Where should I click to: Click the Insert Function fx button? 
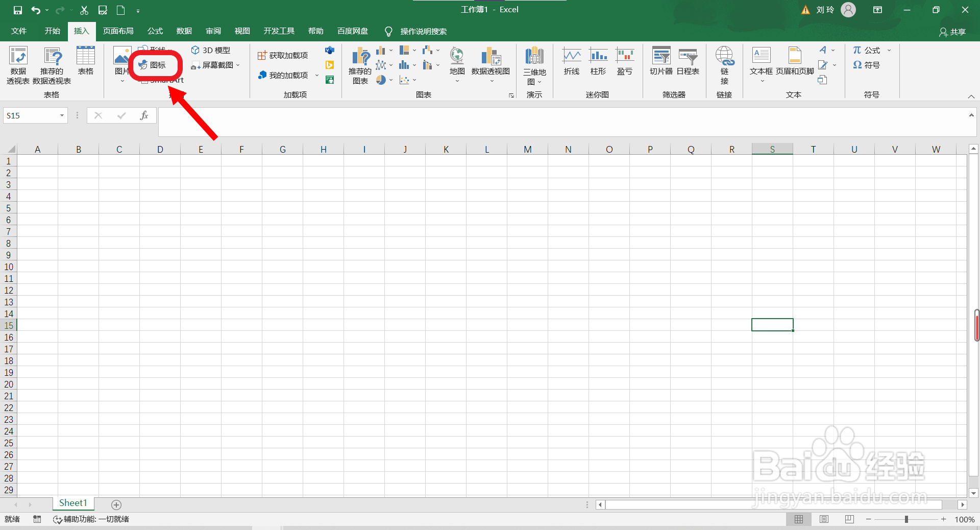144,115
